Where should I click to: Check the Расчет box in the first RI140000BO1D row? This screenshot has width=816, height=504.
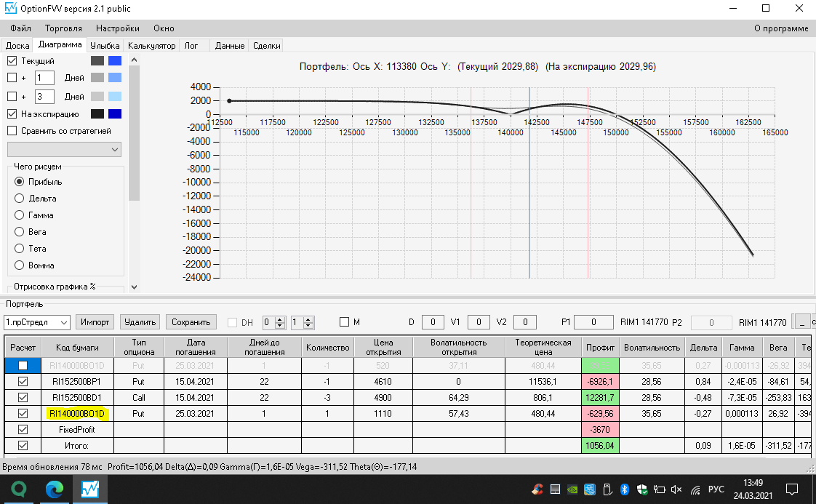pyautogui.click(x=23, y=366)
